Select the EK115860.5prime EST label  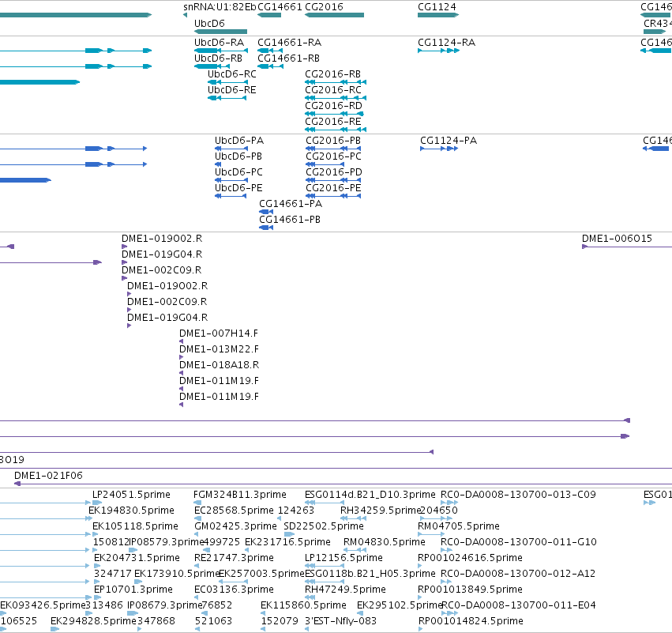click(x=303, y=605)
